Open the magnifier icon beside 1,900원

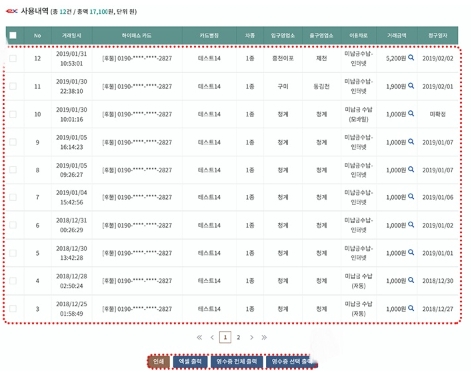[411, 86]
